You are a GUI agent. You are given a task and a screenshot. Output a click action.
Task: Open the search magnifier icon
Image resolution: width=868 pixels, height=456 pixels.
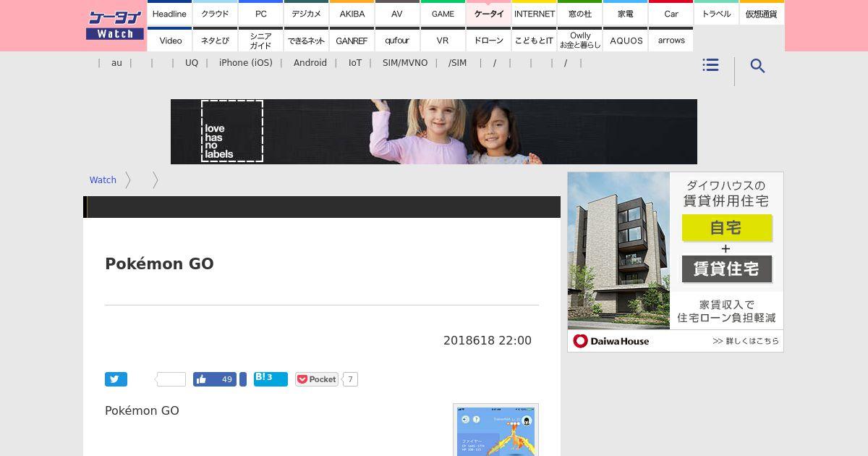click(x=757, y=66)
